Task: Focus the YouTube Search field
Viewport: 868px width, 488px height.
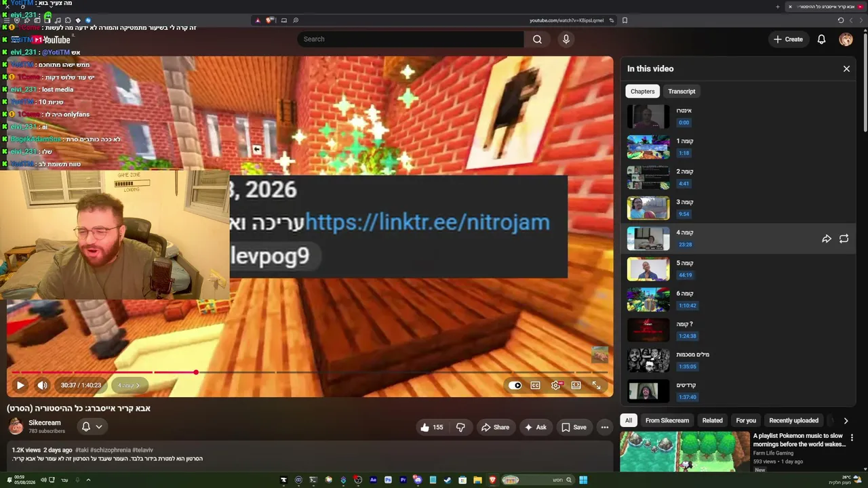Action: [x=410, y=39]
